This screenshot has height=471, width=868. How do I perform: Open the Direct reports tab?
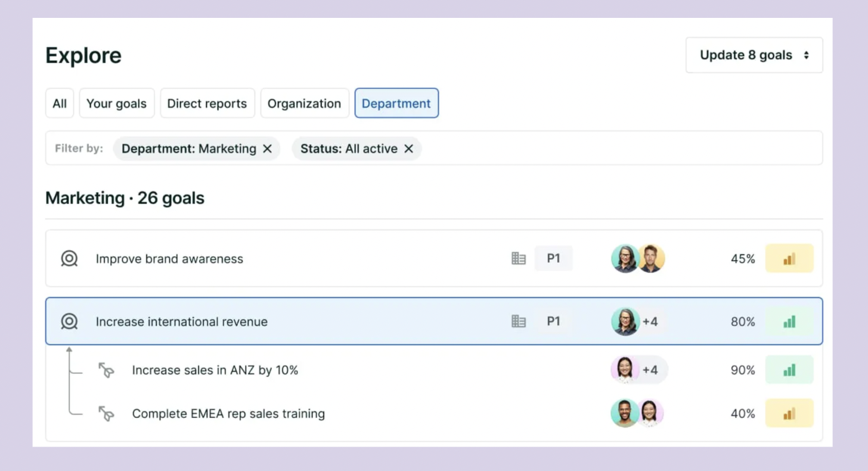[207, 103]
